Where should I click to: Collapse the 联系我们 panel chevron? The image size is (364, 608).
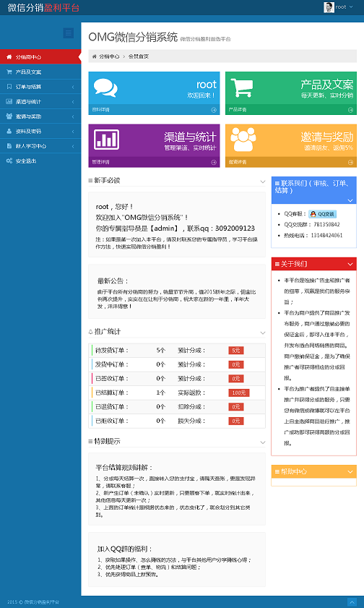coord(350,200)
